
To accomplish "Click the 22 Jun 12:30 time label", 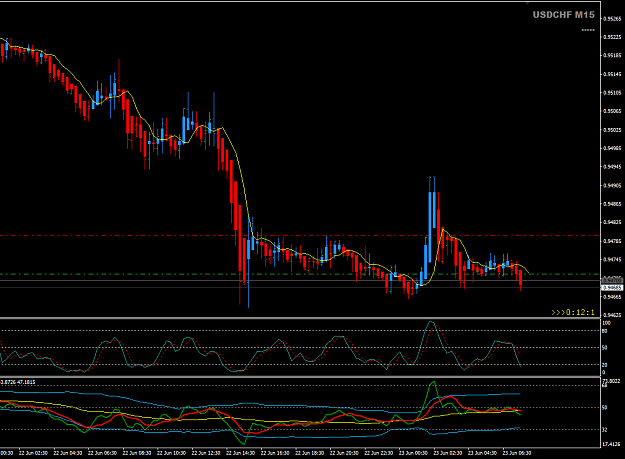I will click(206, 453).
